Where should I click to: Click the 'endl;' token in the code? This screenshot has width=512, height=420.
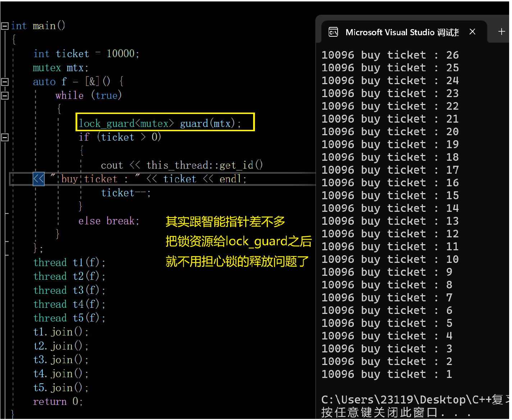233,179
